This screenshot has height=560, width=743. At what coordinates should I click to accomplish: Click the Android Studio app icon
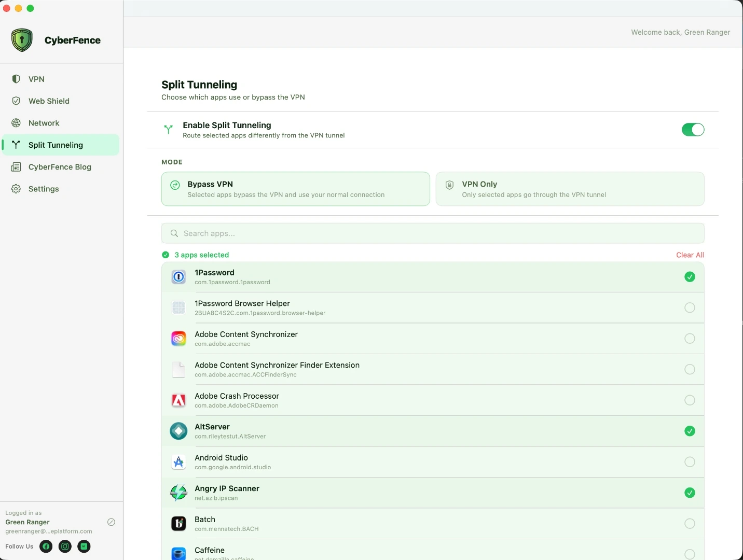point(178,462)
